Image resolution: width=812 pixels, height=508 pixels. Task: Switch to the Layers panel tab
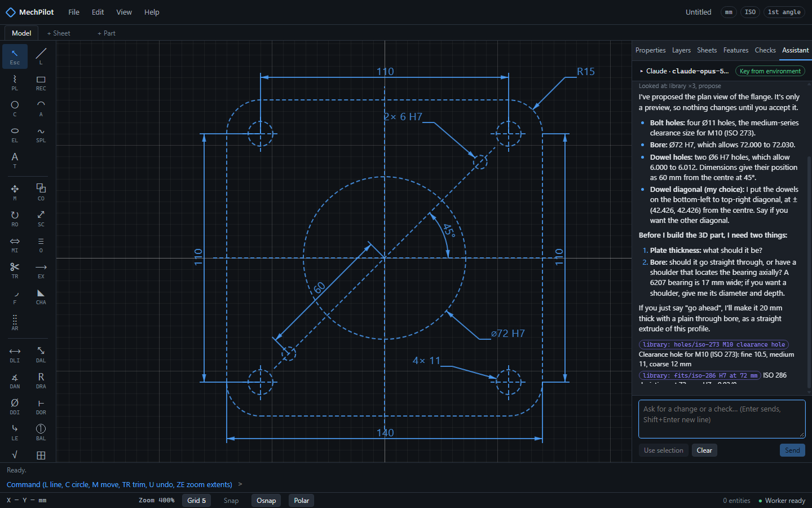pos(681,50)
